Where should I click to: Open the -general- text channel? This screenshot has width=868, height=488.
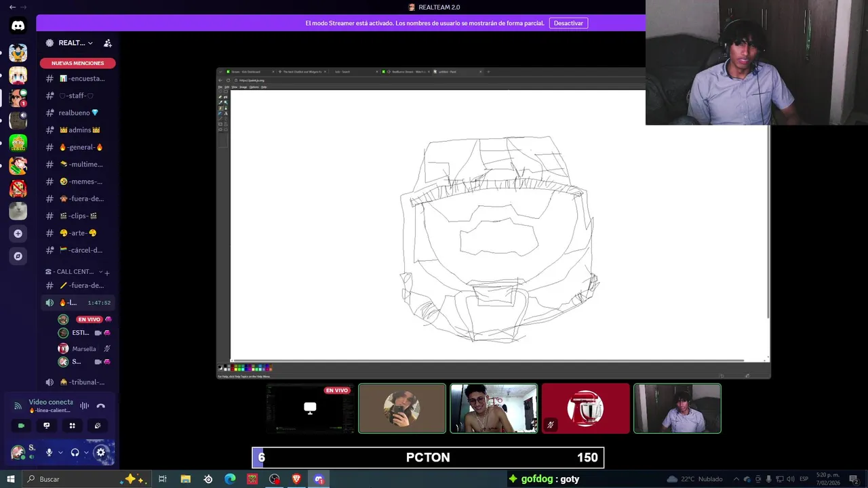point(76,147)
